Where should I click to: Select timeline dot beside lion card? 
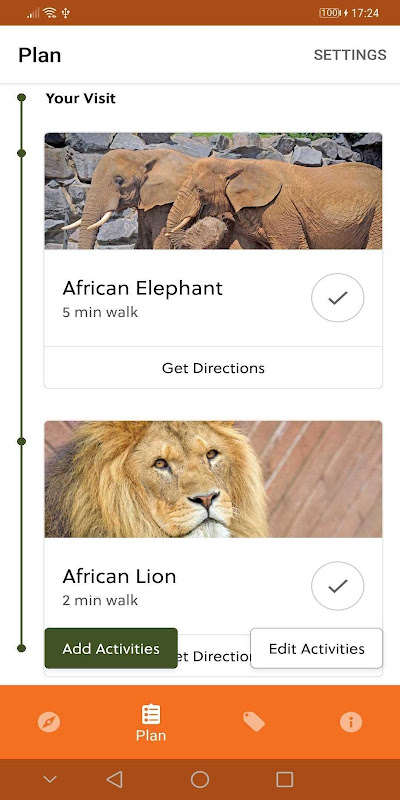[x=21, y=441]
